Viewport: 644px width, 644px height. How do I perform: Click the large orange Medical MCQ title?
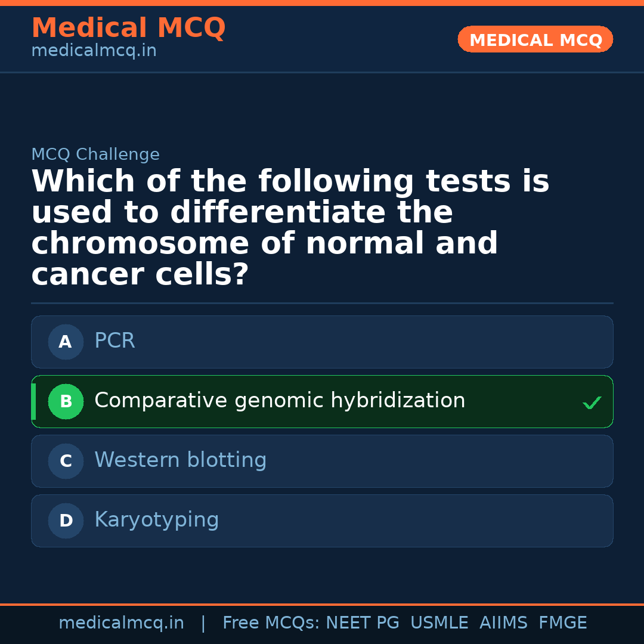point(128,28)
